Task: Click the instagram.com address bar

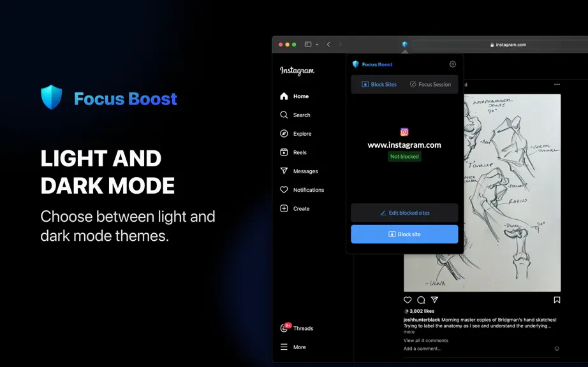Action: (x=500, y=45)
